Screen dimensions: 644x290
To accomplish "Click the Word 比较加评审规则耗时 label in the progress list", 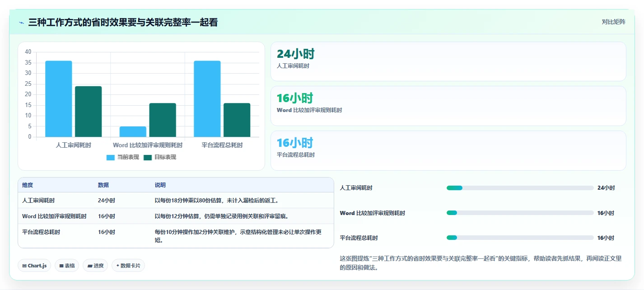I will (372, 213).
